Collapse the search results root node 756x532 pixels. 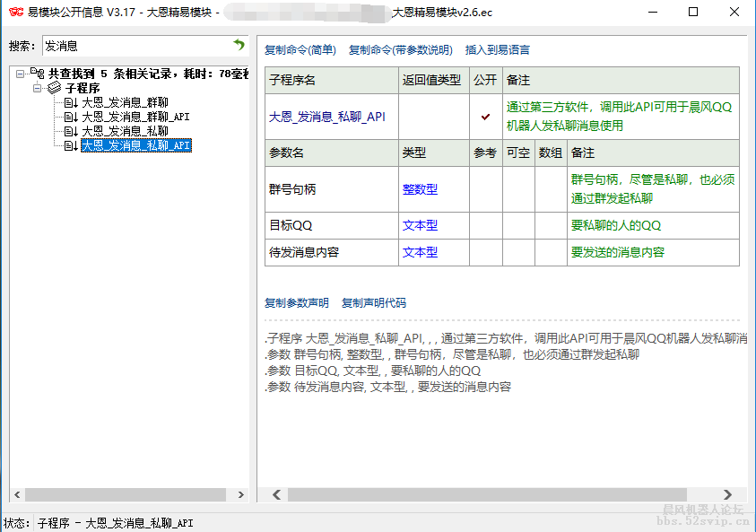tap(21, 74)
